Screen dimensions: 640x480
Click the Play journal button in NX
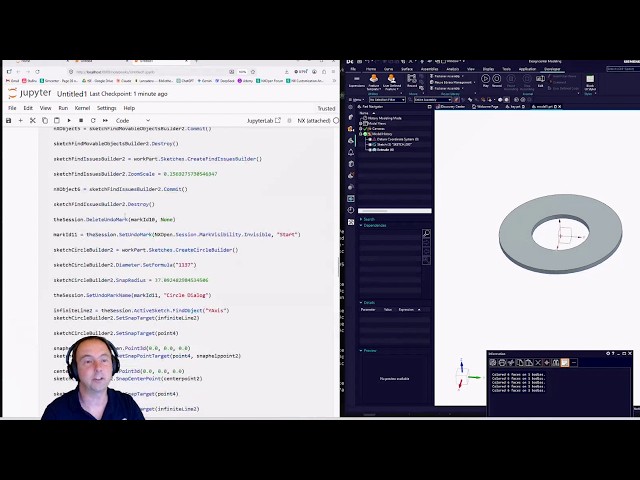[485, 80]
